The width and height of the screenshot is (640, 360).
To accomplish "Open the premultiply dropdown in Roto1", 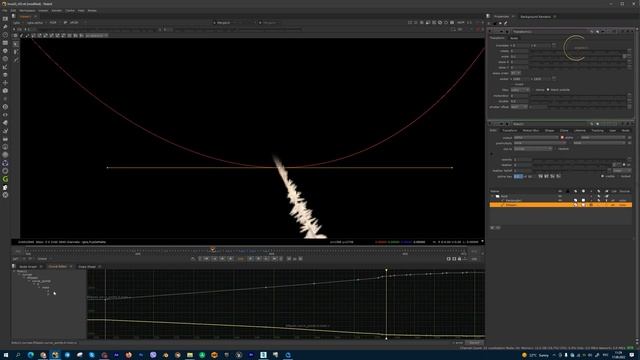I will [540, 143].
